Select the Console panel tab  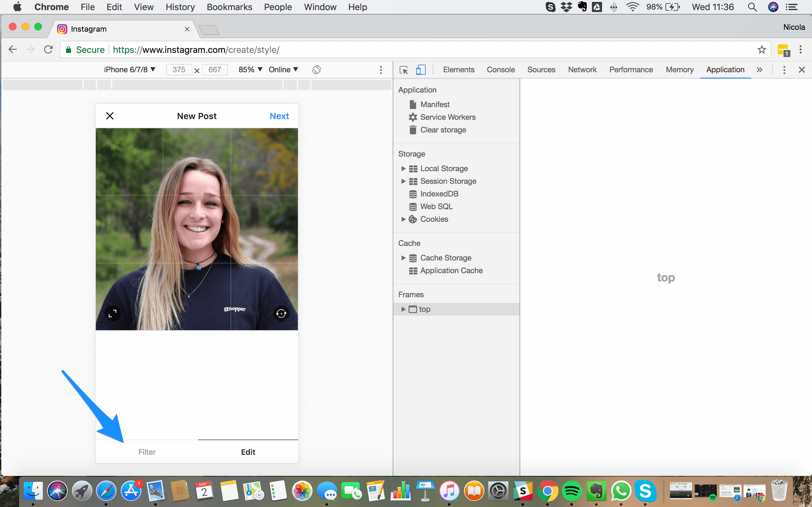[x=501, y=69]
